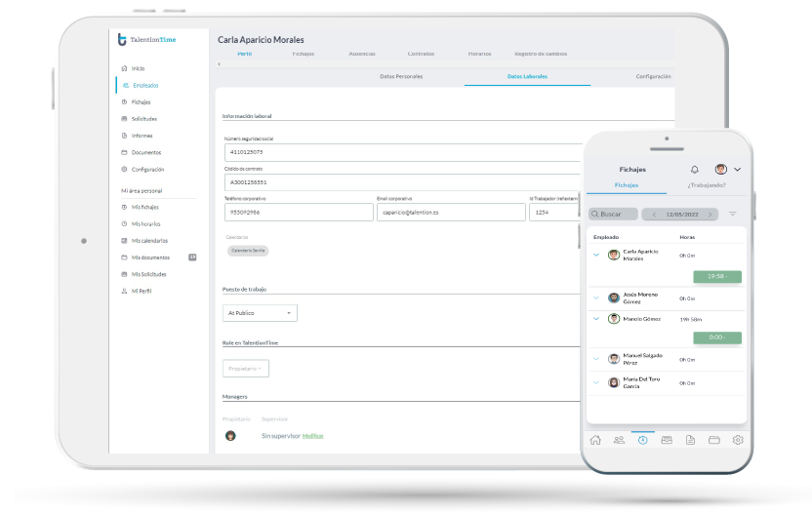This screenshot has width=812, height=515.
Task: Click the notification bell on the phone
Action: coord(694,169)
